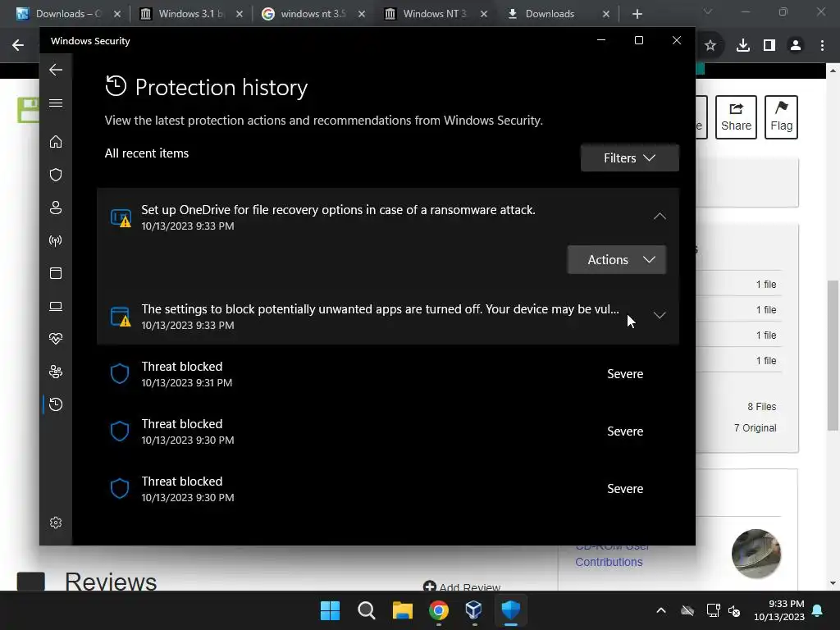Click the unwanted apps settings warning text
Screen dimensions: 840x630
click(380, 309)
